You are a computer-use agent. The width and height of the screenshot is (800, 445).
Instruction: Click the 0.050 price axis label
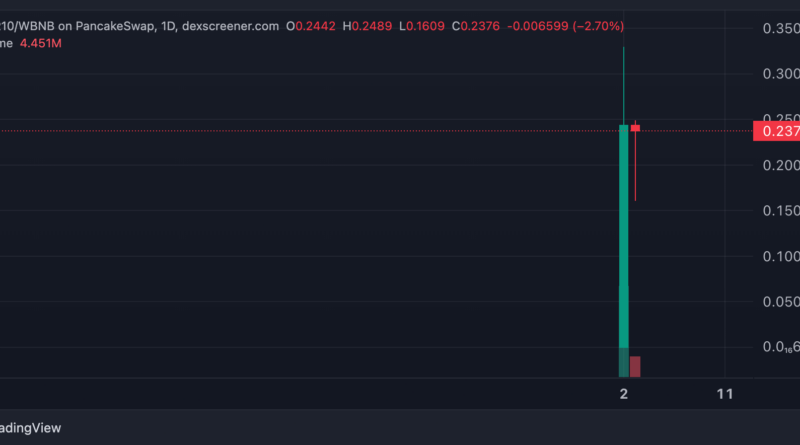coord(780,302)
